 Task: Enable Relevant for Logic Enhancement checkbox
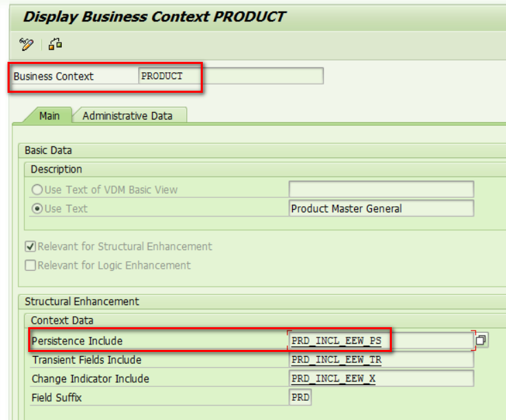tap(30, 265)
